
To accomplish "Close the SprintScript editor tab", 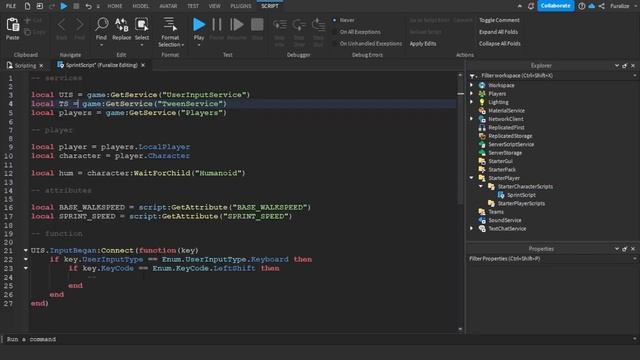I will [x=143, y=65].
